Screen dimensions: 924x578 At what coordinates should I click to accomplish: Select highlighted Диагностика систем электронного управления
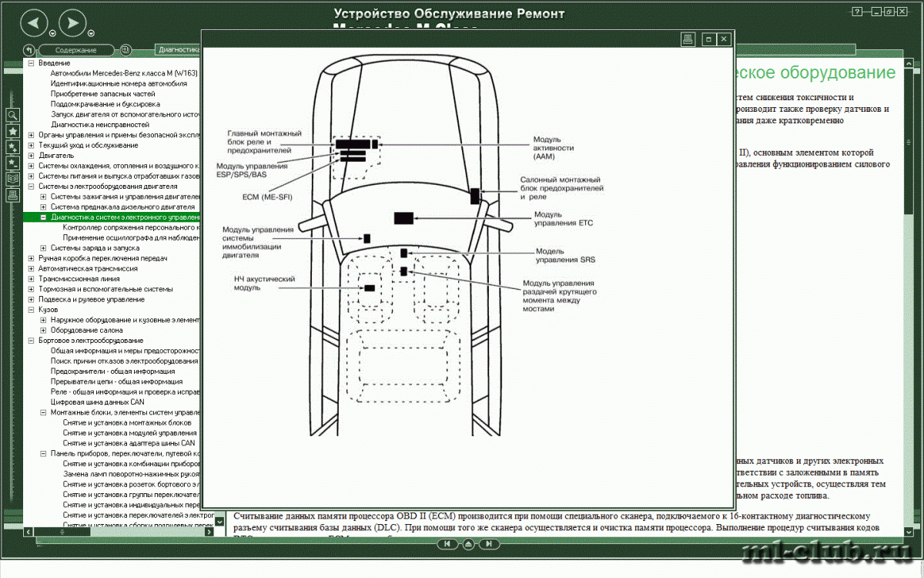125,217
